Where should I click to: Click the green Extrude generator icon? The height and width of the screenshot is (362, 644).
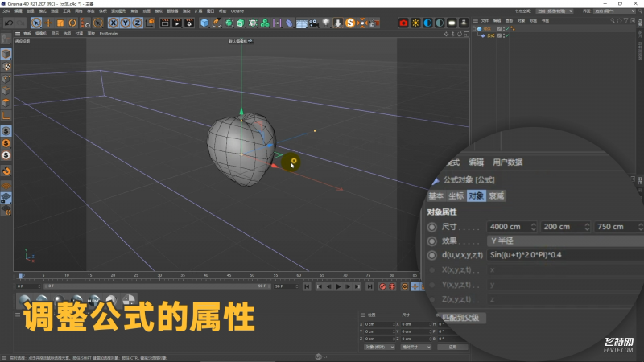tap(241, 23)
